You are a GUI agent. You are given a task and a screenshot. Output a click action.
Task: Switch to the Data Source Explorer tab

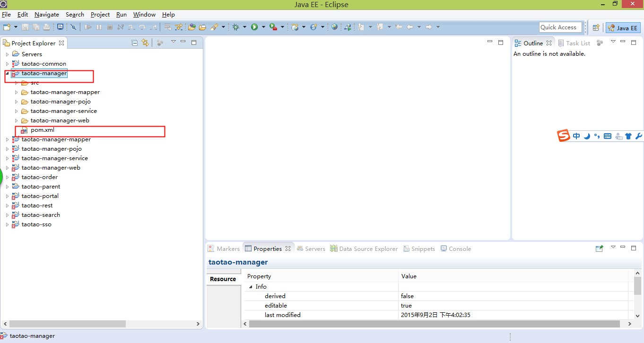364,249
